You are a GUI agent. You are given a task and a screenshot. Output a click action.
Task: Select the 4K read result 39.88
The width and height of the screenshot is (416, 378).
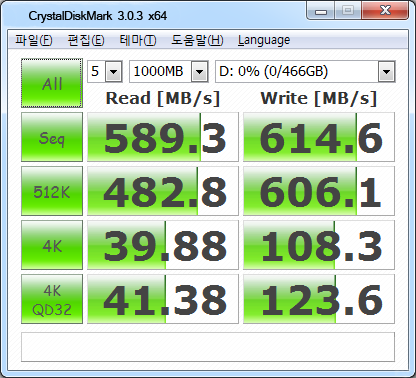pyautogui.click(x=163, y=245)
